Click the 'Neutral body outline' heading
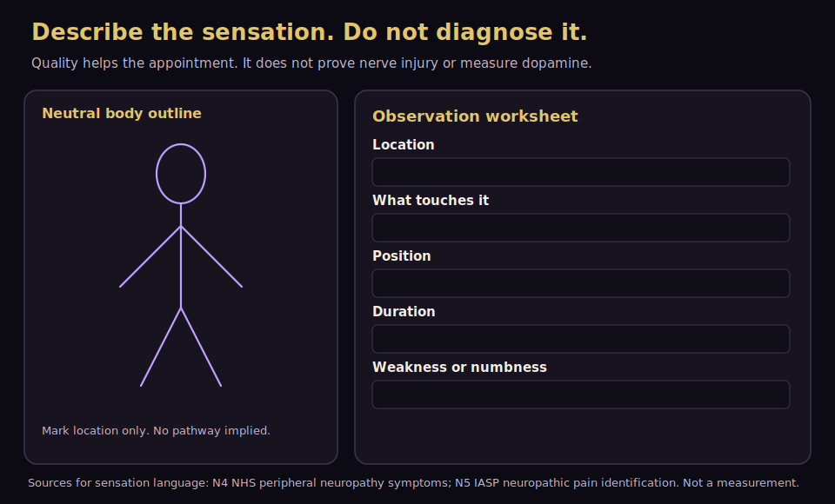The height and width of the screenshot is (504, 835). (x=122, y=113)
